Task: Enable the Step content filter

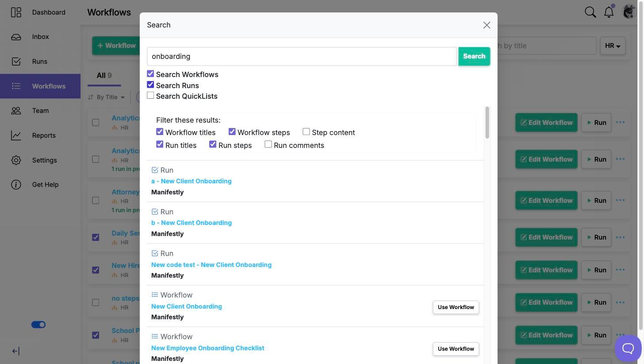Action: pyautogui.click(x=306, y=132)
